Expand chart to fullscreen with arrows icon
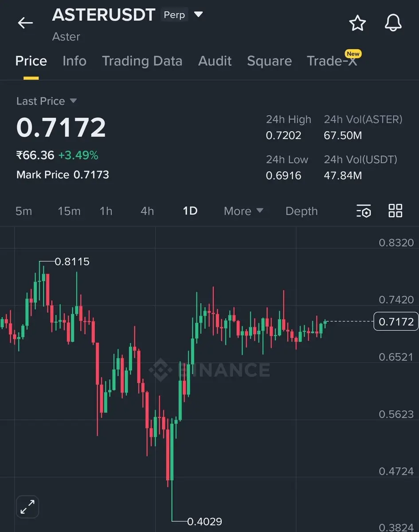 tap(27, 506)
